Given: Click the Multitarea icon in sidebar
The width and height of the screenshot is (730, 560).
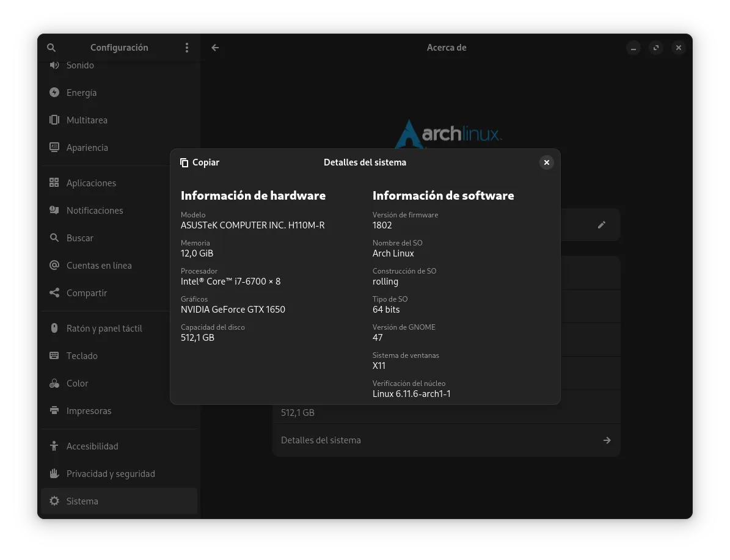Looking at the screenshot, I should 54,120.
